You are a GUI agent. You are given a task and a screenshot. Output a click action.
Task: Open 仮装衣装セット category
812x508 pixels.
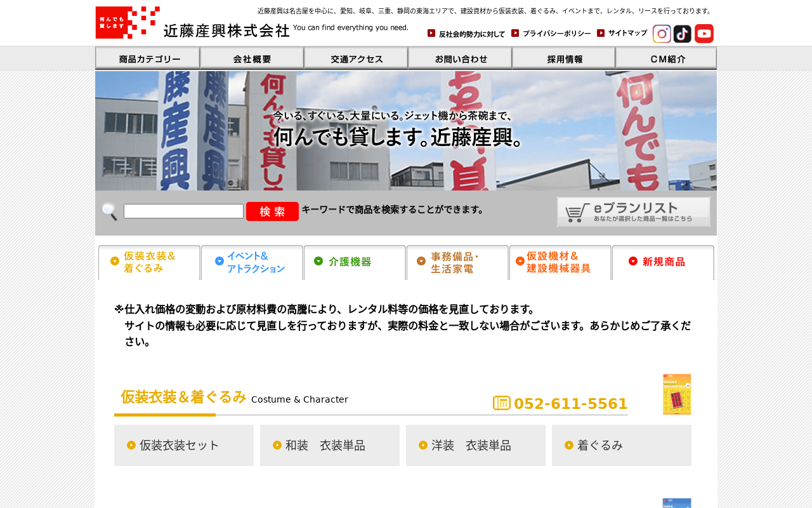coord(184,445)
